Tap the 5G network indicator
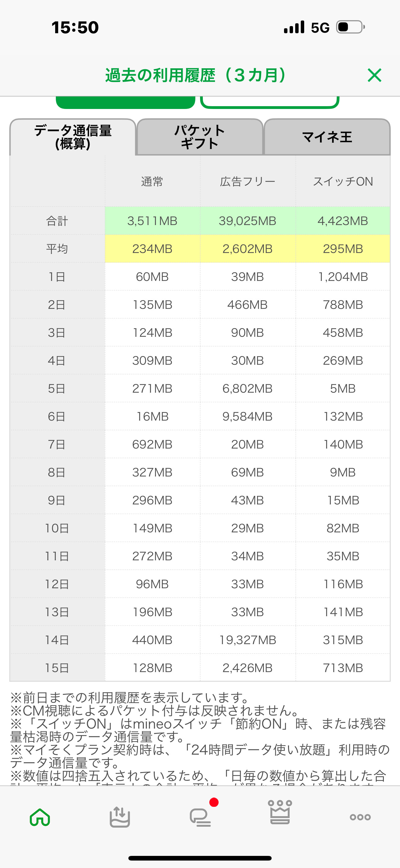Image resolution: width=400 pixels, height=868 pixels. click(320, 28)
